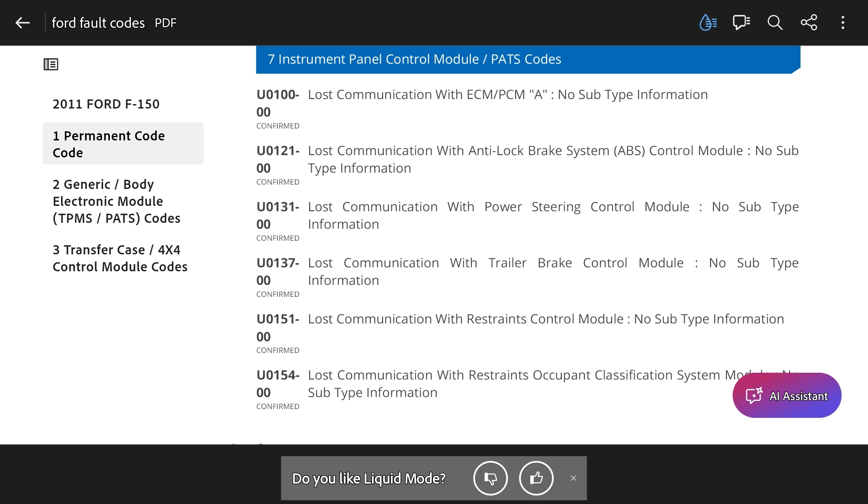Share the PDF document

pos(809,23)
